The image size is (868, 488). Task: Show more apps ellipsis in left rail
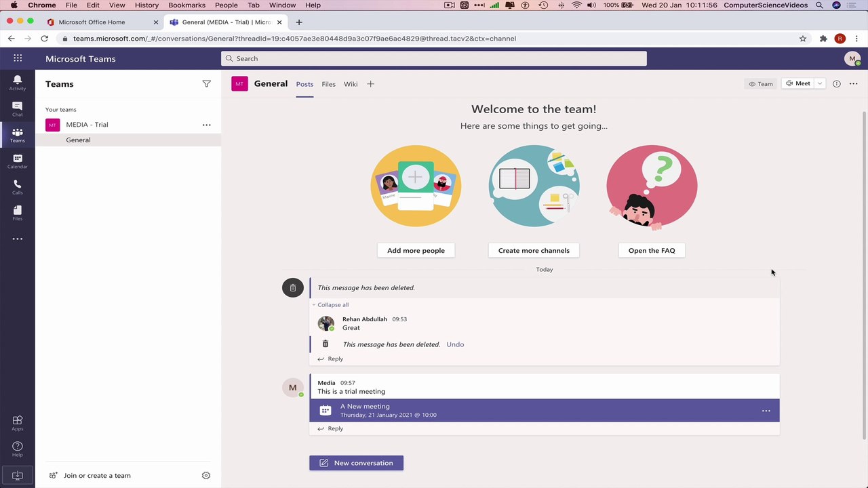coord(18,239)
